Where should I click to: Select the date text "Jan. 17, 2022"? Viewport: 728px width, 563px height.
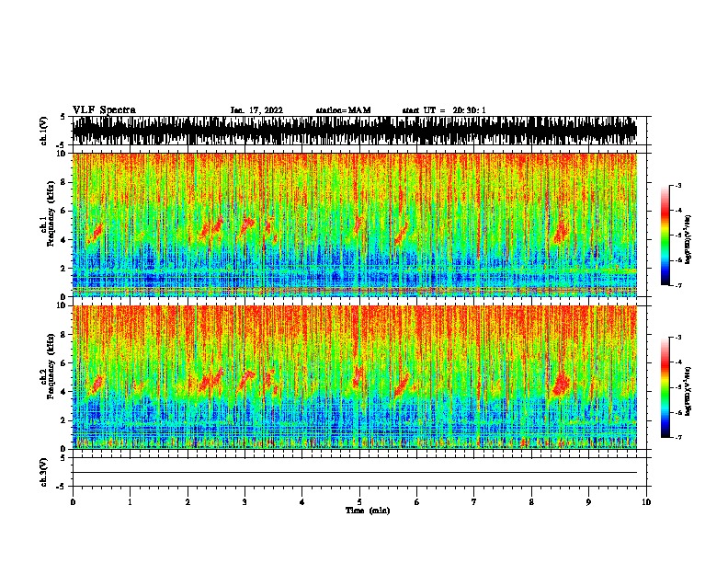pos(256,110)
